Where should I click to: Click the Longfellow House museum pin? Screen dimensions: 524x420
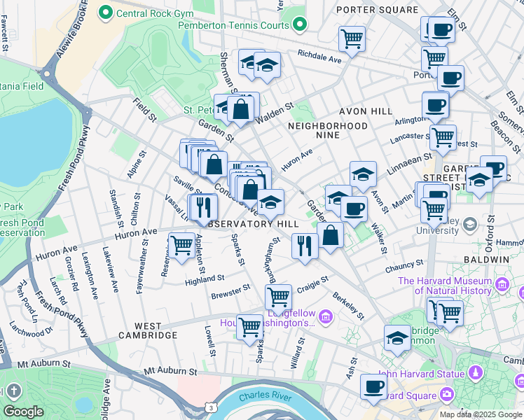pyautogui.click(x=326, y=316)
